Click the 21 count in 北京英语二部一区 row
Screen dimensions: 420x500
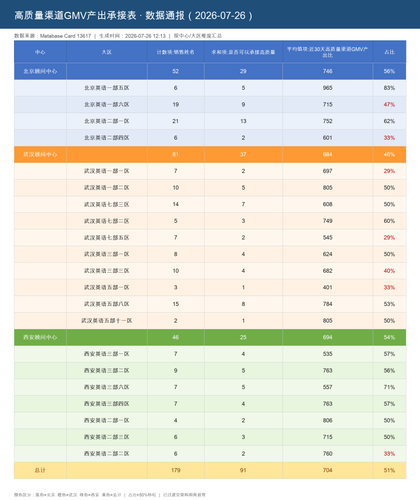tap(175, 121)
